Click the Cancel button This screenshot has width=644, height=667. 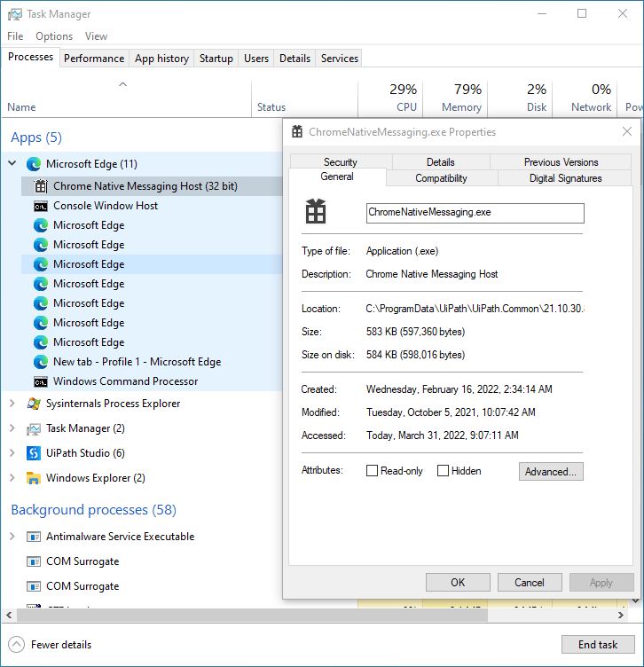tap(530, 583)
